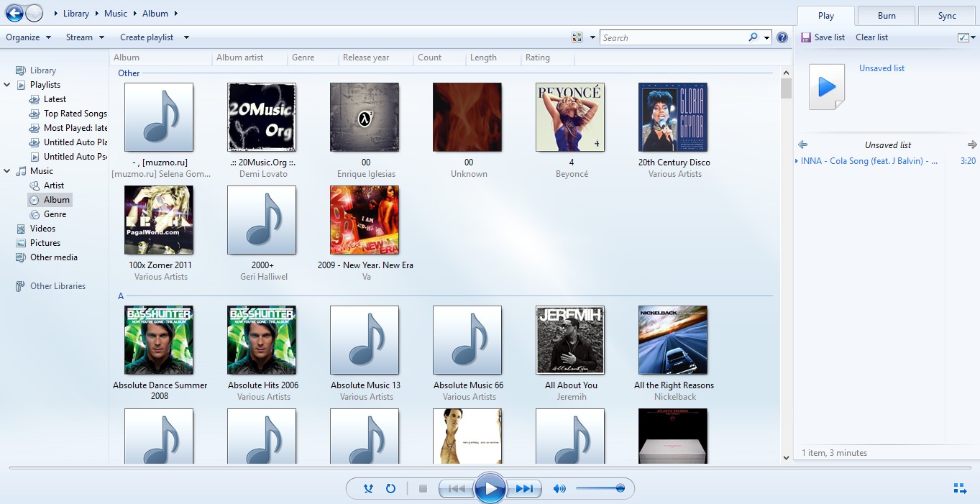Select the Latest playlist
The image size is (980, 504).
[55, 99]
